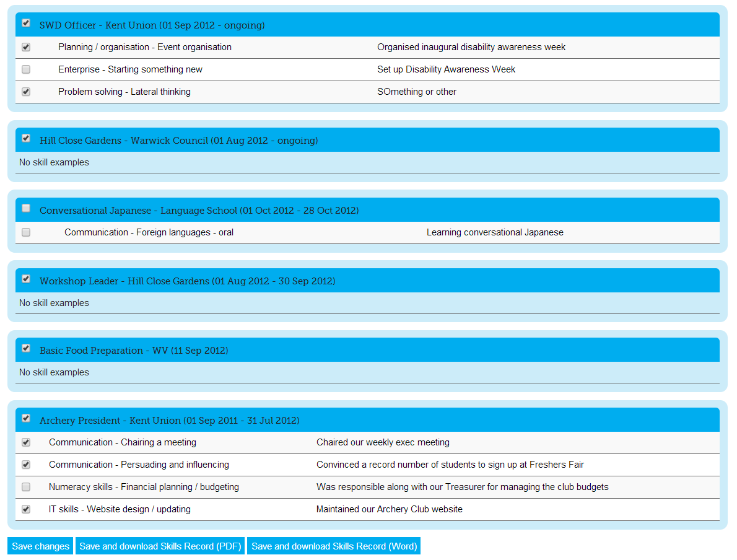Check Conversational Japanese - Language School checkbox

coord(26,208)
